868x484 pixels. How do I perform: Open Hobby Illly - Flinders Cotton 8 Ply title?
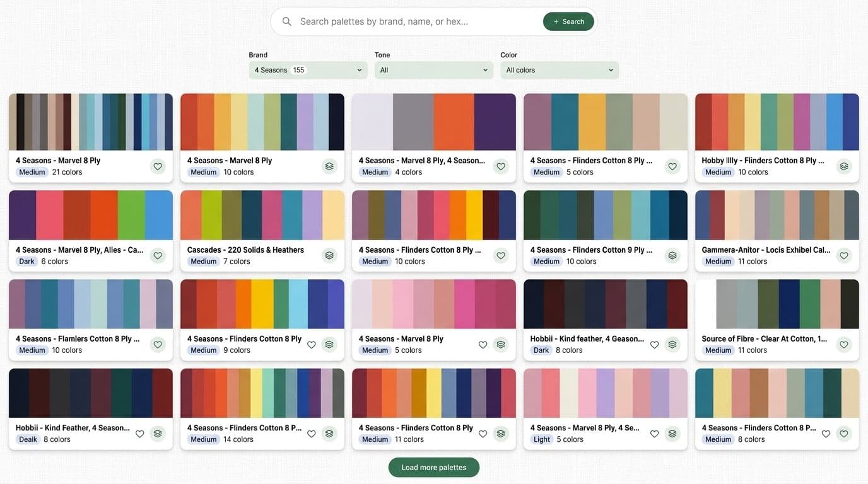click(x=763, y=160)
